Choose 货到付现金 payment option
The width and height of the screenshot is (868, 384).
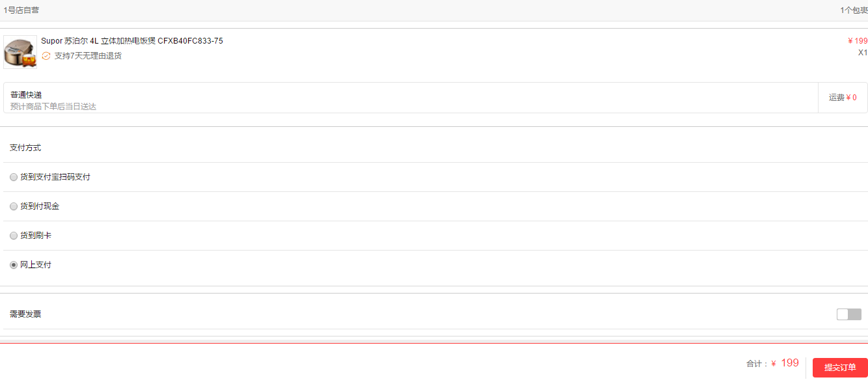point(14,206)
